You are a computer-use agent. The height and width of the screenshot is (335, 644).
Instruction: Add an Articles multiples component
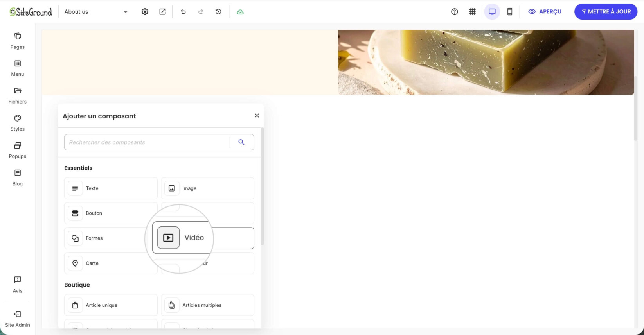[207, 305]
